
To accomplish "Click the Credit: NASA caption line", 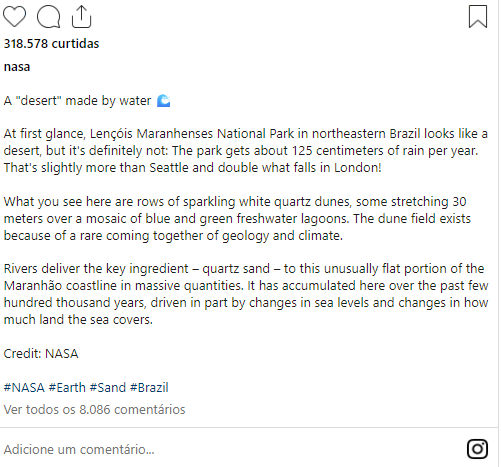I will (41, 354).
